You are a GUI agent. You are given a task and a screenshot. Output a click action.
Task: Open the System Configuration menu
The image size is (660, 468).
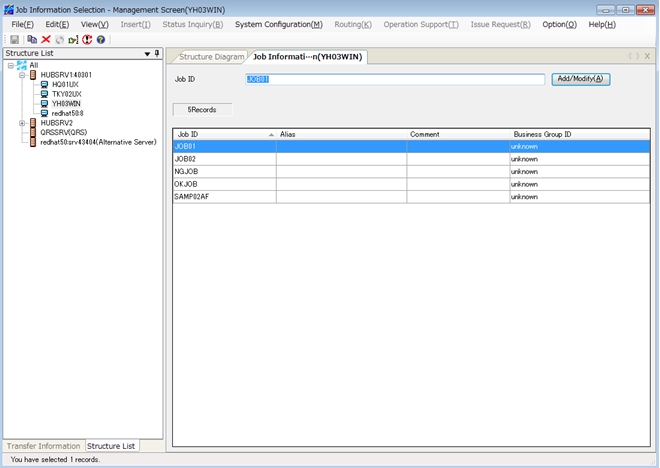[x=278, y=24]
